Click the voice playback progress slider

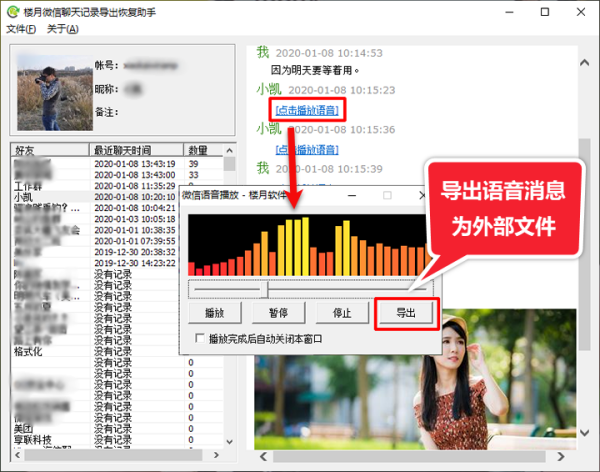[266, 288]
